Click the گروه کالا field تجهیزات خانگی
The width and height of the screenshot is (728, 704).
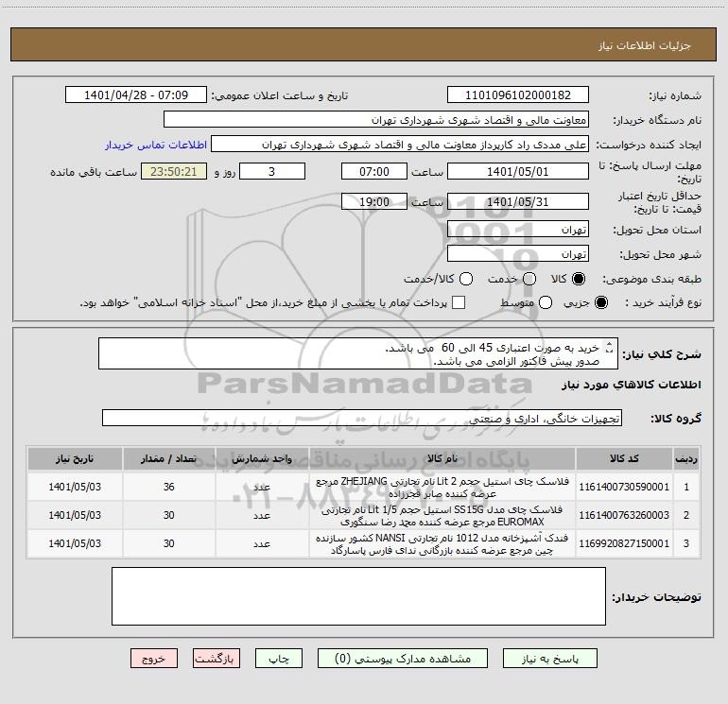coord(362,418)
